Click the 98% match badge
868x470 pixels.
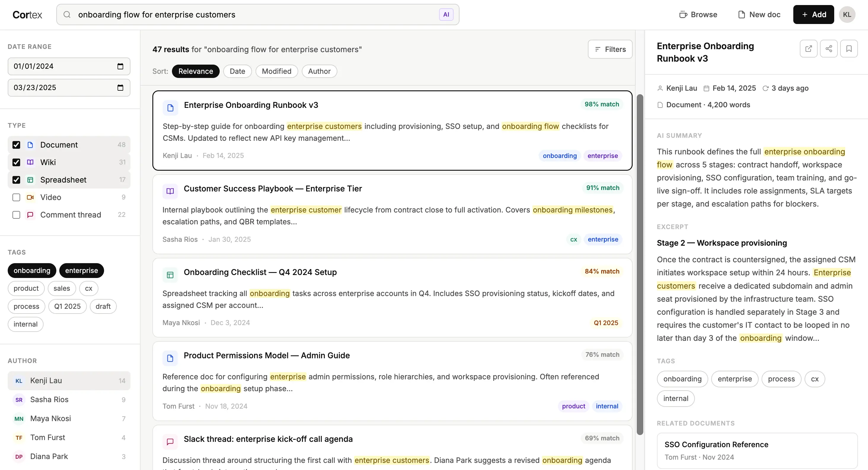pos(602,104)
